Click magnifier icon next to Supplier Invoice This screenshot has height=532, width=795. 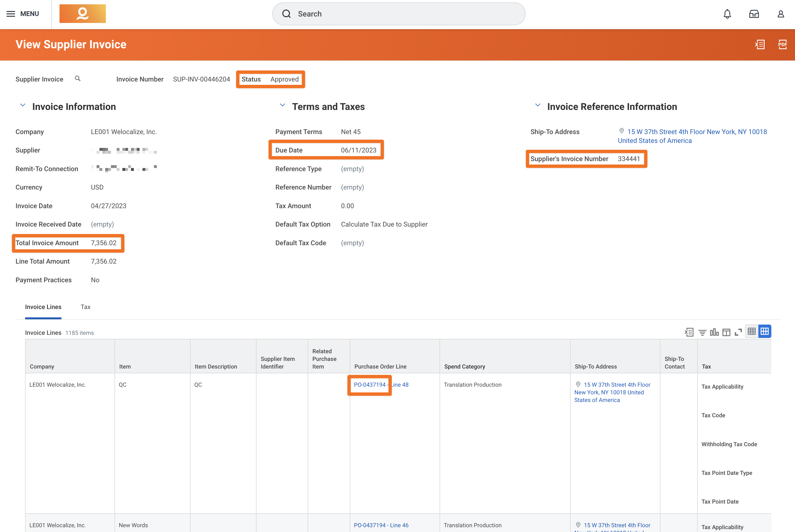78,79
